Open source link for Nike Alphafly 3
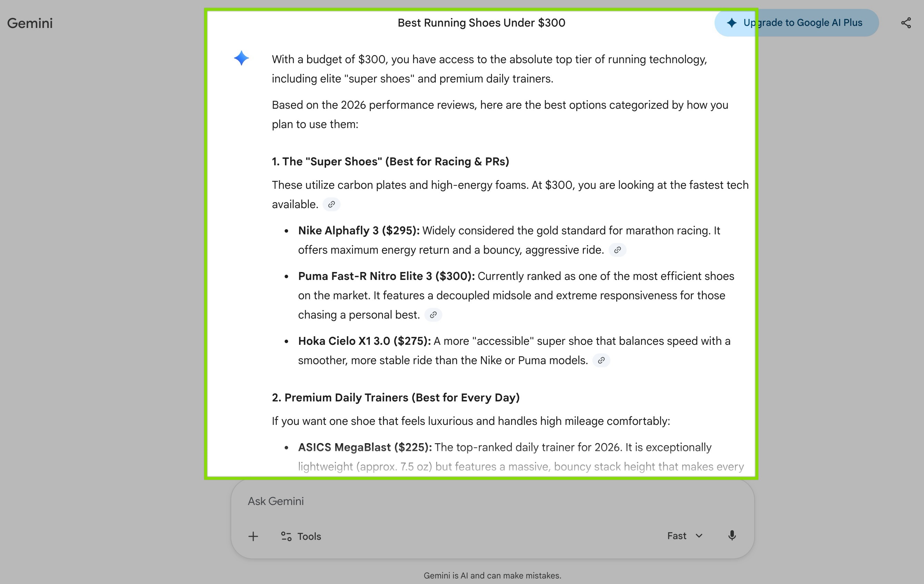The width and height of the screenshot is (924, 584). [617, 250]
